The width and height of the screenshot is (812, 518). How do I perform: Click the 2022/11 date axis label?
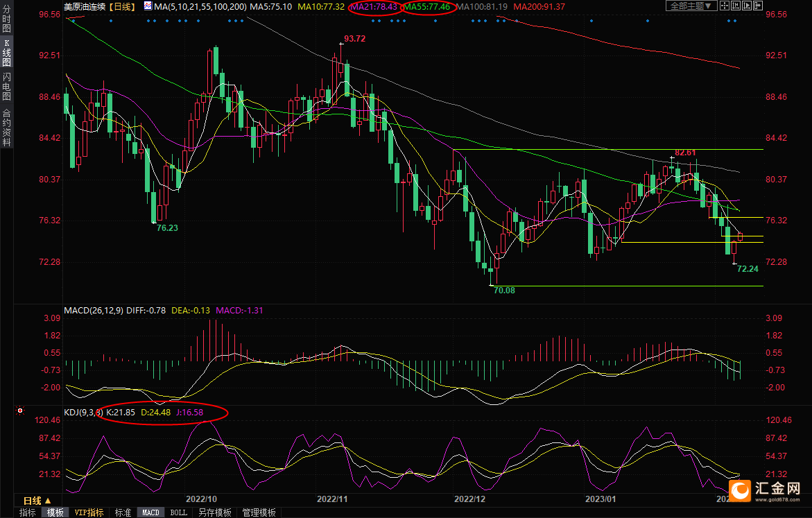point(332,499)
